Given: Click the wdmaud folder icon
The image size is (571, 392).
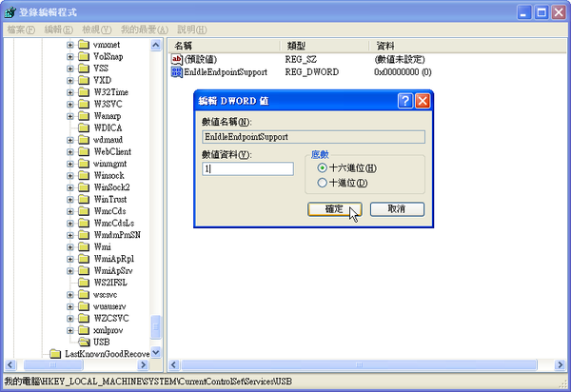Looking at the screenshot, I should coord(84,140).
